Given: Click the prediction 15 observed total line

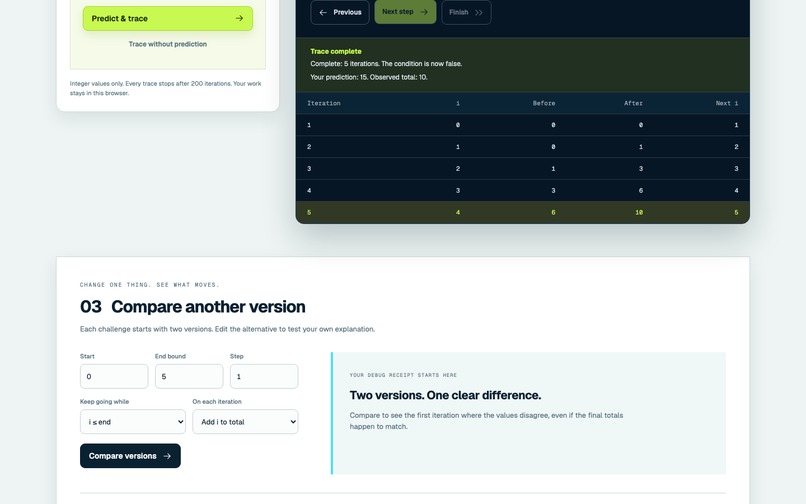Looking at the screenshot, I should (x=369, y=77).
